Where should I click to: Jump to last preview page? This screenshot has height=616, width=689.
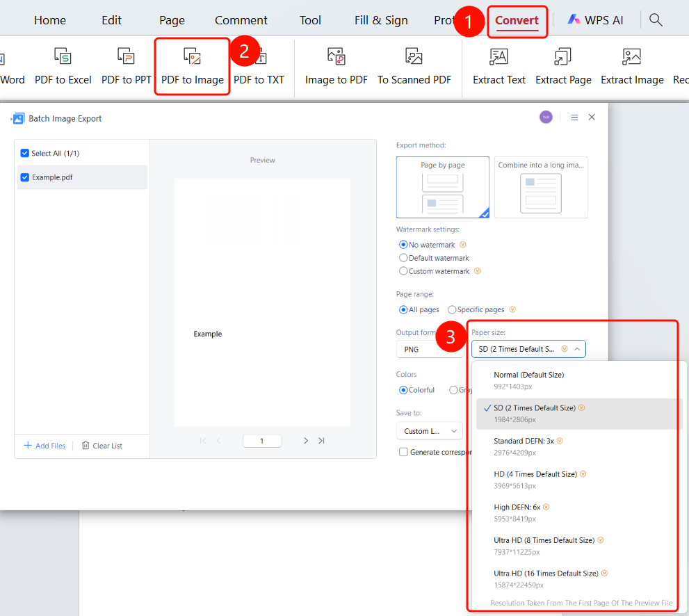pos(322,441)
